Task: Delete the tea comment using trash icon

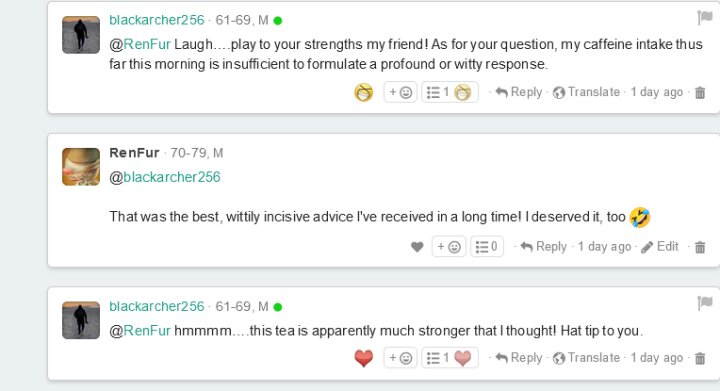Action: 700,358
